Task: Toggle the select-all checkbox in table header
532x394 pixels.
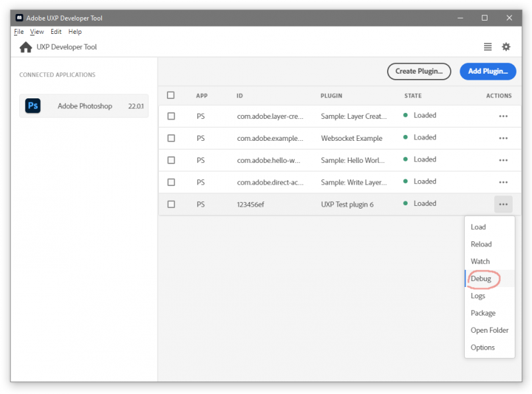Action: (171, 95)
